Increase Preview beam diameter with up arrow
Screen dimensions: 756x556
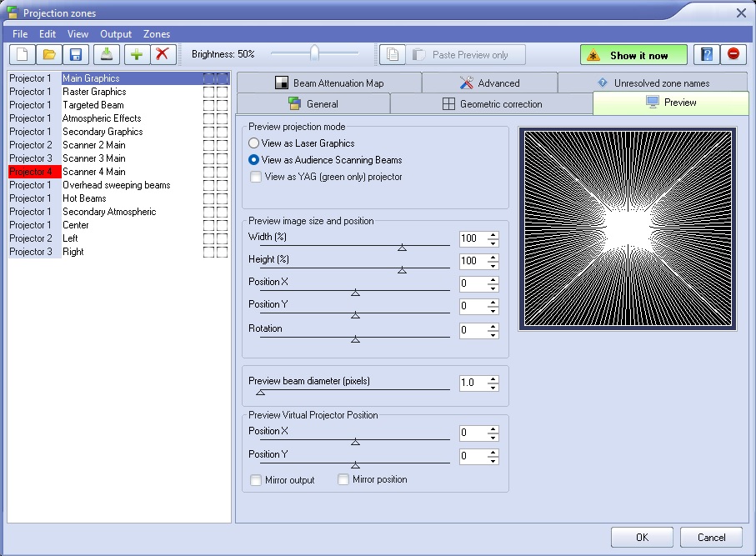coord(493,379)
